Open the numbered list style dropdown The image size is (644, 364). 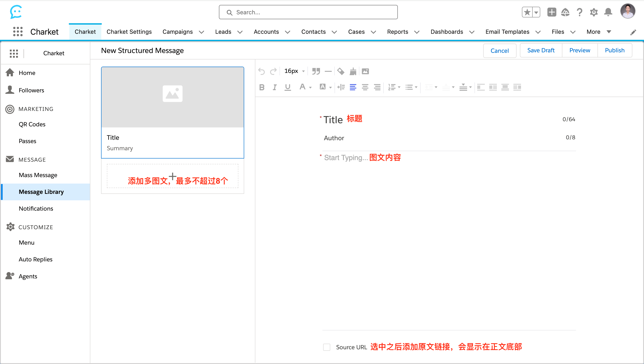tap(399, 87)
